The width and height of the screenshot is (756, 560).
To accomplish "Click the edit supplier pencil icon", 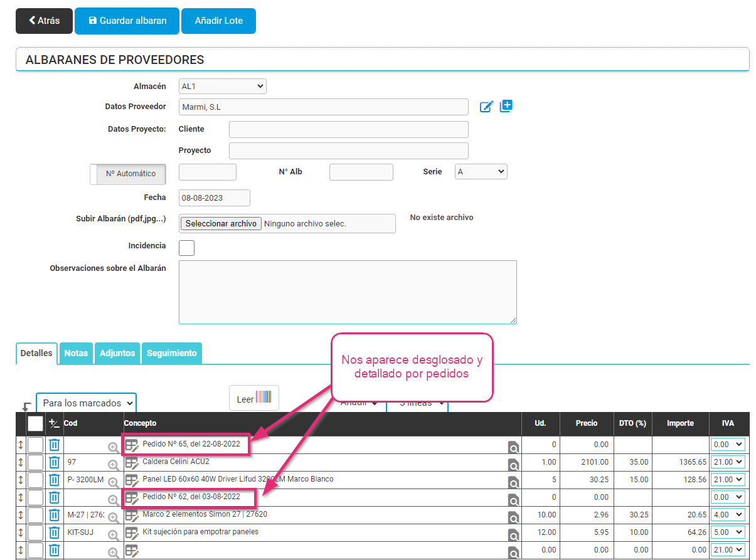I will click(x=486, y=107).
